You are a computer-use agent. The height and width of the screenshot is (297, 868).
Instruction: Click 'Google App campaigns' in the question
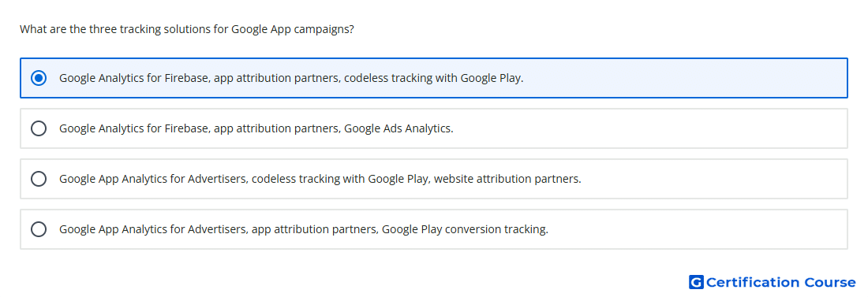(290, 29)
